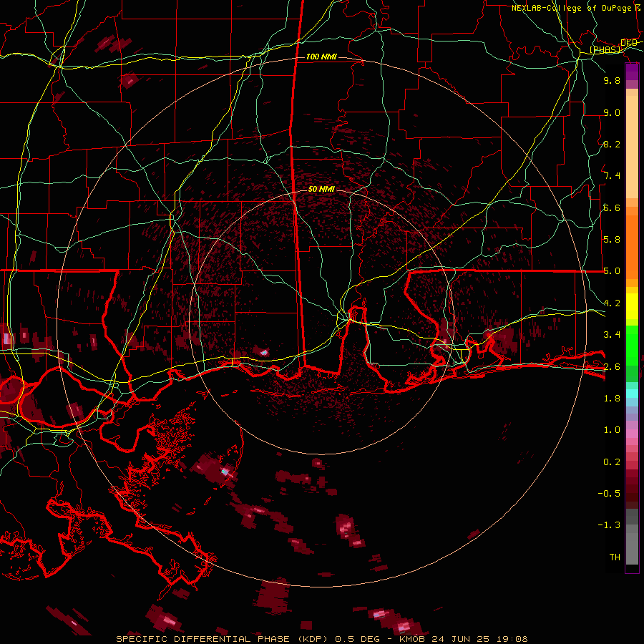Image resolution: width=644 pixels, height=644 pixels.
Task: Click the [PHAS] product label
Action: [x=605, y=50]
